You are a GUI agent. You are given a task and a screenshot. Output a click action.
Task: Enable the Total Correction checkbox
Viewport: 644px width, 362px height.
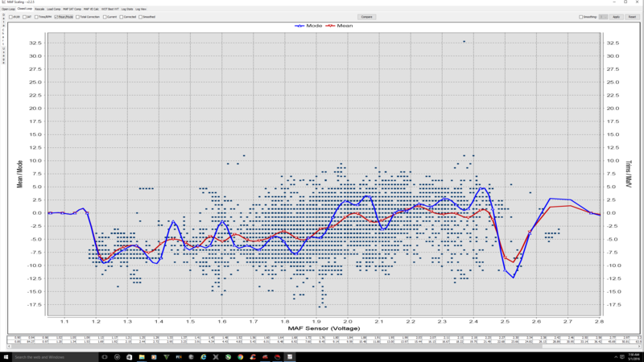click(x=77, y=17)
